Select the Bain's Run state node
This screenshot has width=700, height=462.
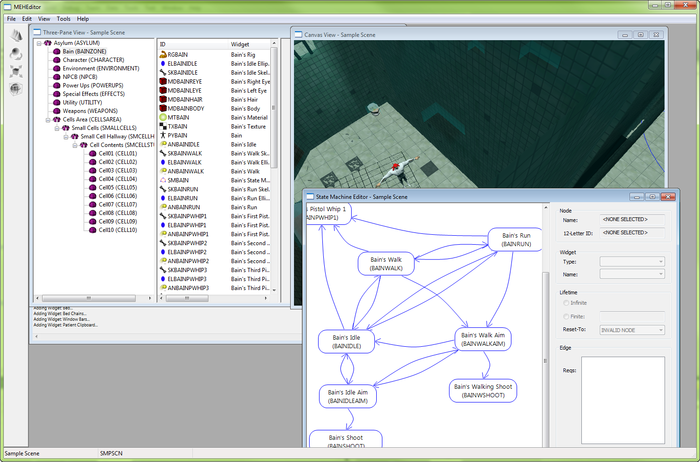coord(515,240)
